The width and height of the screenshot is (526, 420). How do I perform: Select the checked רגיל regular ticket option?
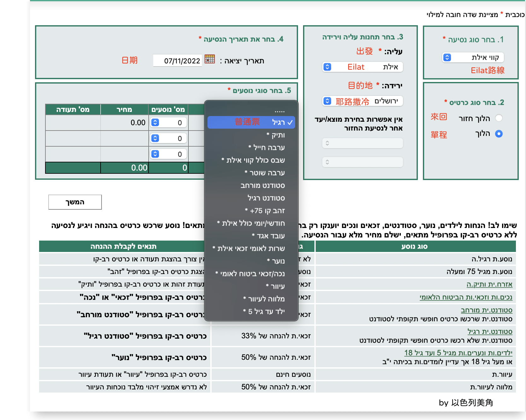(x=251, y=122)
